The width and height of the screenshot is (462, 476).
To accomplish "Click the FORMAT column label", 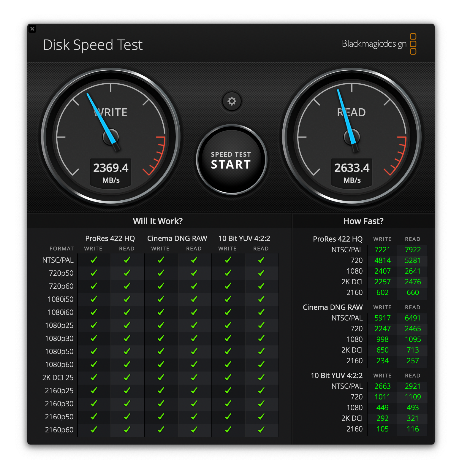I will [x=62, y=249].
